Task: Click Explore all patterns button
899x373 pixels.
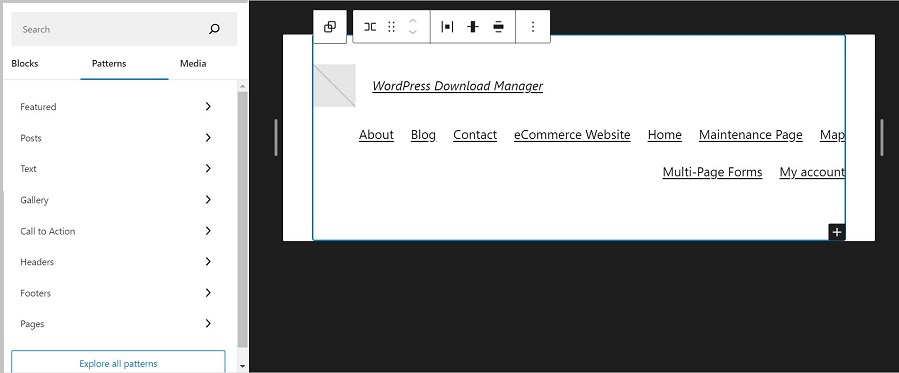Action: pos(118,362)
